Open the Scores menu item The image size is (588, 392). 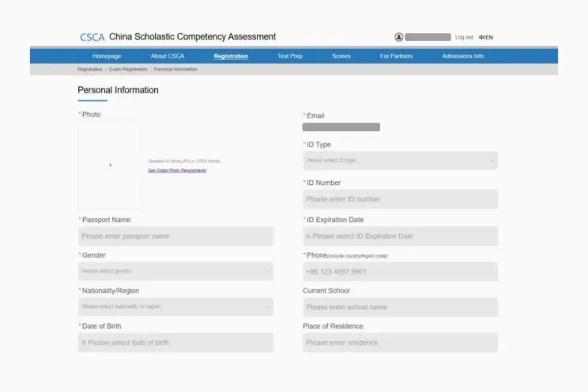tap(341, 56)
